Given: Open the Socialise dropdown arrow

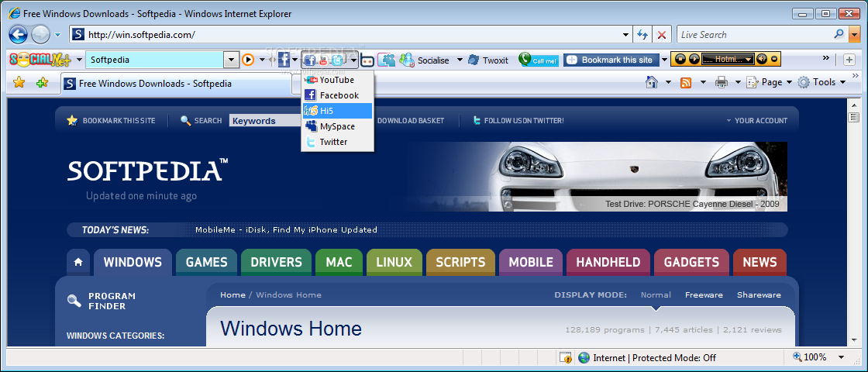Looking at the screenshot, I should click(459, 60).
